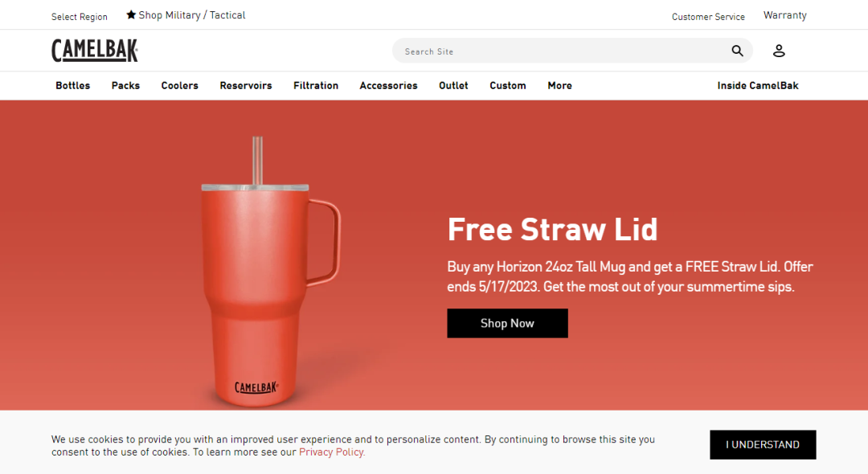Viewport: 868px width, 474px height.
Task: Open Select Region link
Action: [79, 17]
